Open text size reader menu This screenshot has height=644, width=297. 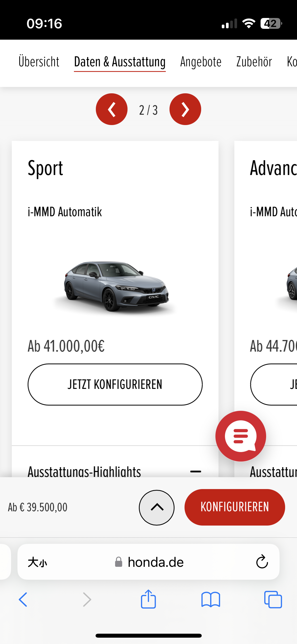click(37, 562)
